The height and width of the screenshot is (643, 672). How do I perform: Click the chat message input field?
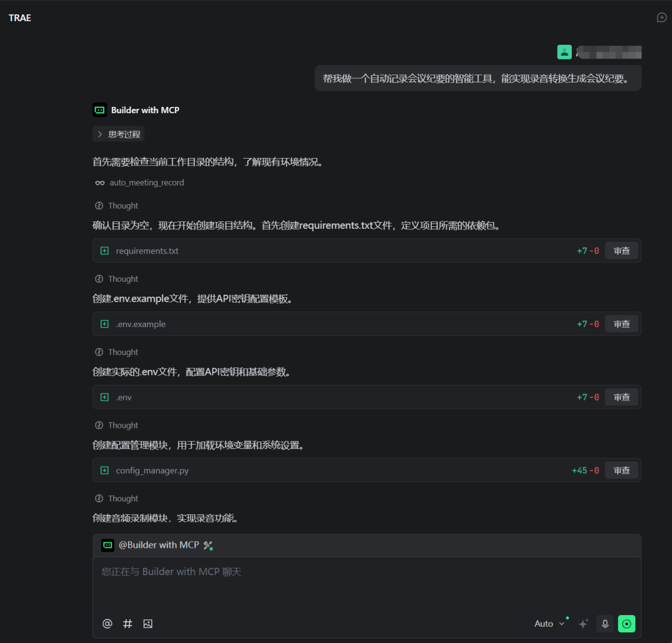tap(366, 585)
